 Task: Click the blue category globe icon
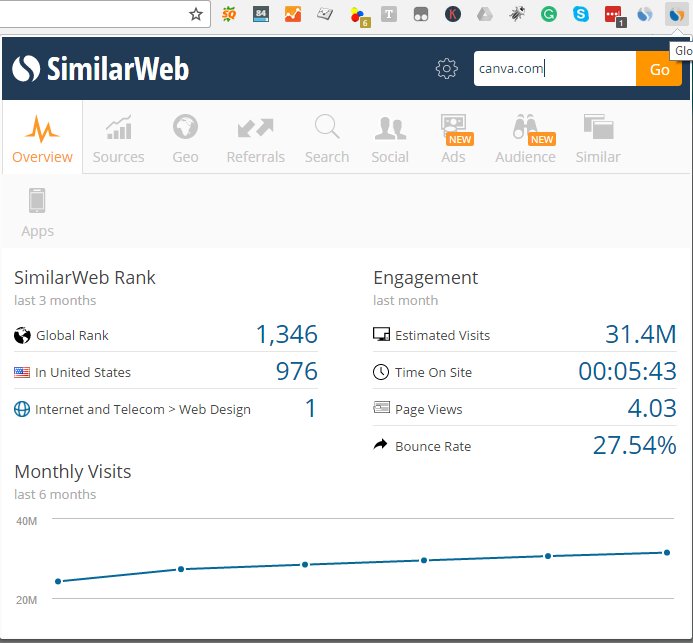(x=22, y=409)
